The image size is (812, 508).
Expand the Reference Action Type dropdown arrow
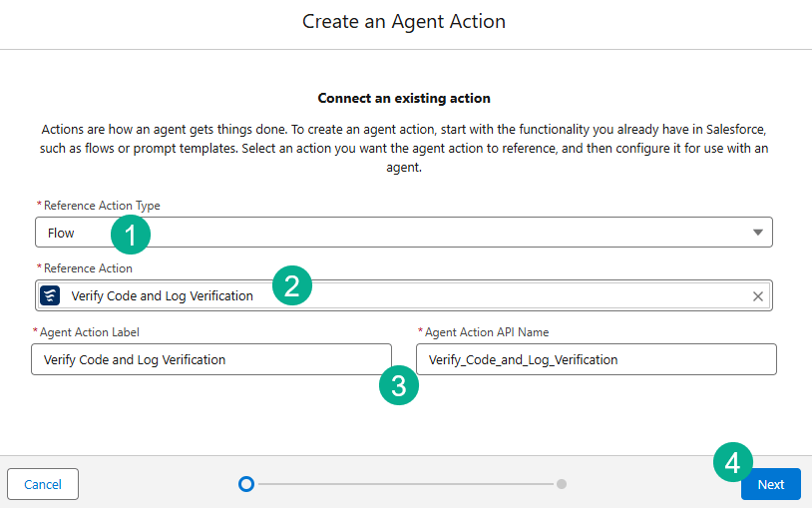pyautogui.click(x=758, y=233)
